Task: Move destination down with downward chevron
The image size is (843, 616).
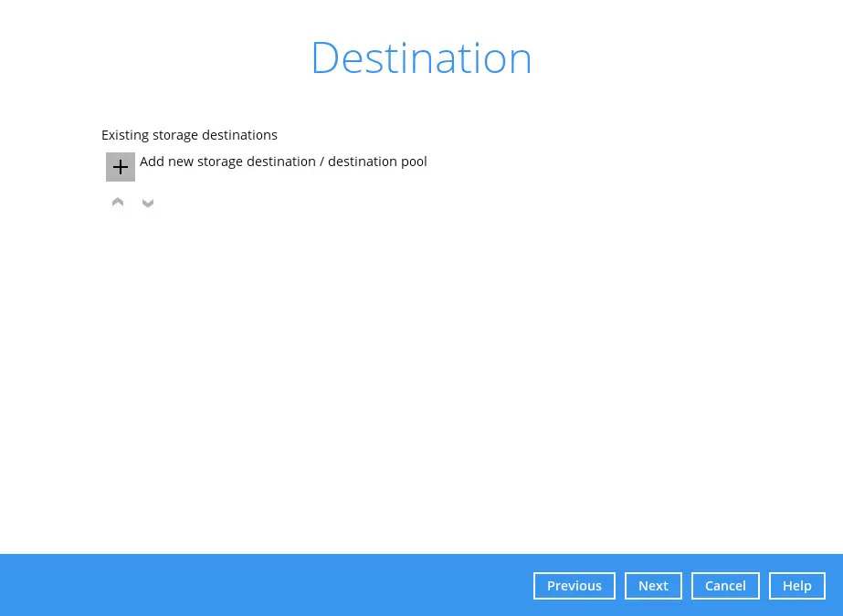Action: [x=148, y=203]
